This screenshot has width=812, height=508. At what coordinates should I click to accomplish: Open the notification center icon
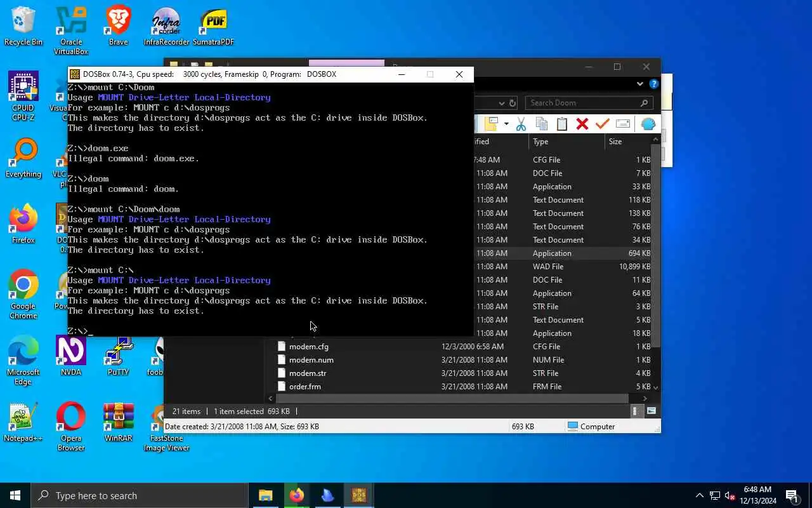click(x=792, y=495)
